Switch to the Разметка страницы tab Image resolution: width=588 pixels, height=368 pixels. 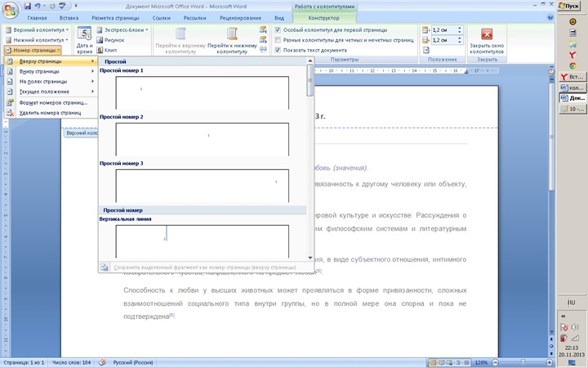coord(115,18)
